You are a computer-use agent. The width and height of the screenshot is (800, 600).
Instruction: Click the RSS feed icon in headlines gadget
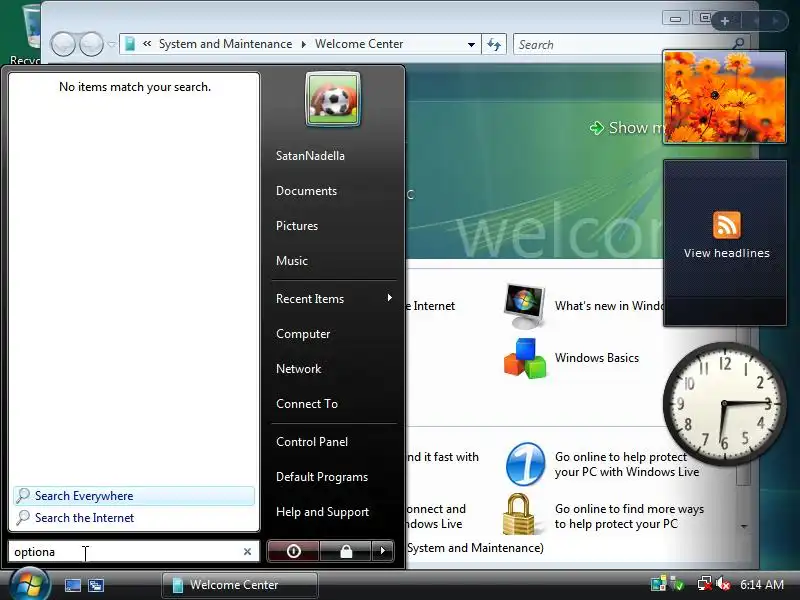pyautogui.click(x=727, y=225)
